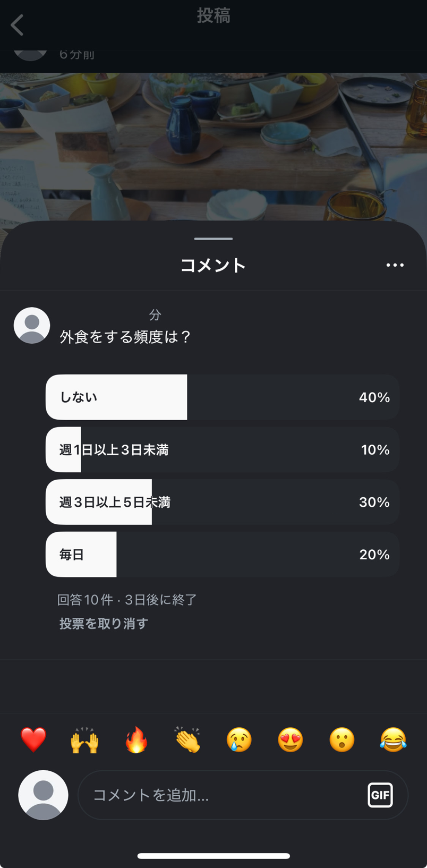Screen dimensions: 427x868
Task: Tap the poll author's profile avatar
Action: [32, 325]
